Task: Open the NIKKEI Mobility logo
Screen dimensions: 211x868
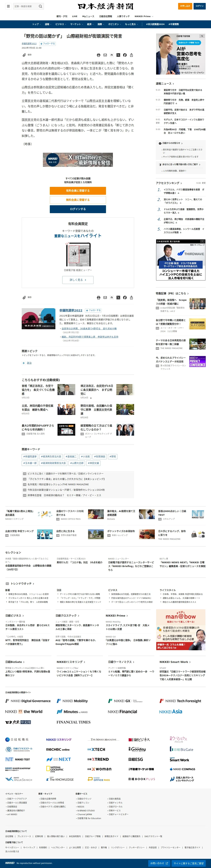Action: tap(72, 701)
